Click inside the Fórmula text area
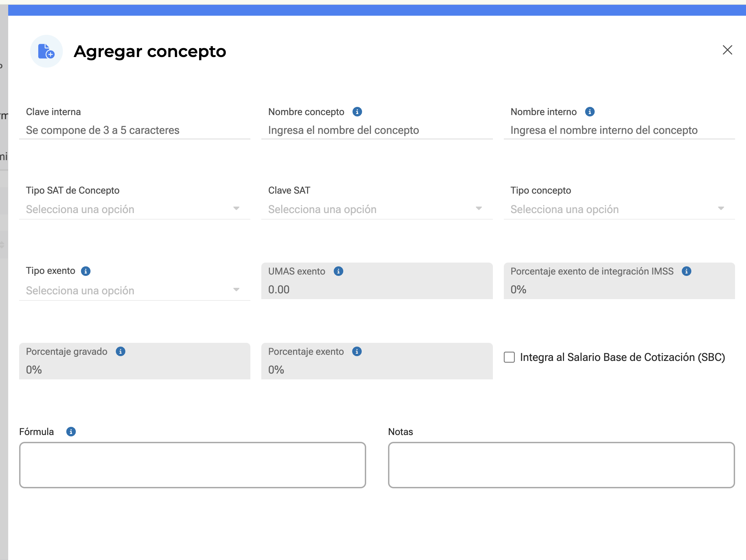Screen dimensions: 746x560 click(x=193, y=465)
